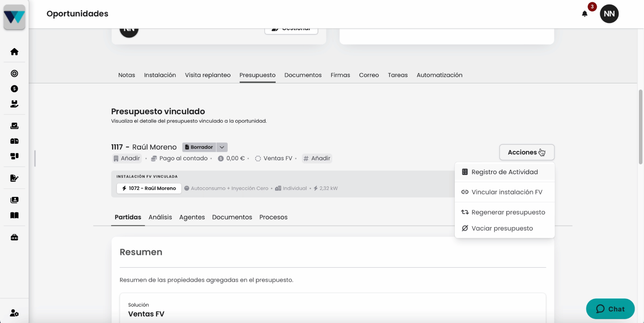Switch to the Tareas tab
This screenshot has width=644, height=323.
click(398, 75)
